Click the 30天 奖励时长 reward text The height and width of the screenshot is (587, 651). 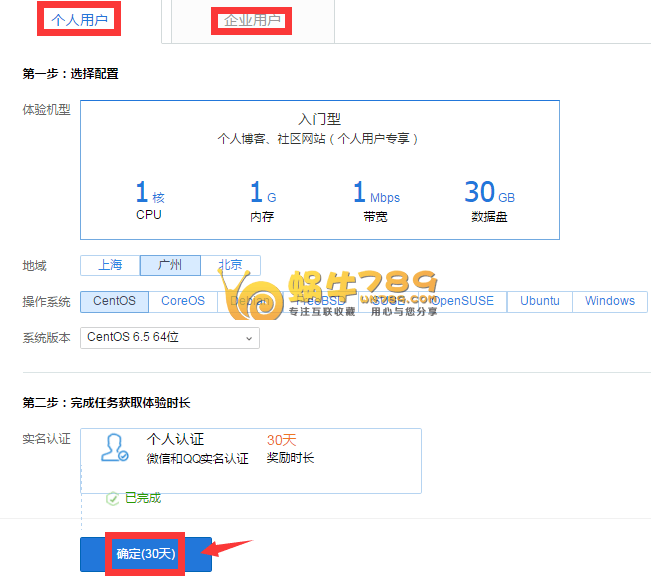point(290,449)
